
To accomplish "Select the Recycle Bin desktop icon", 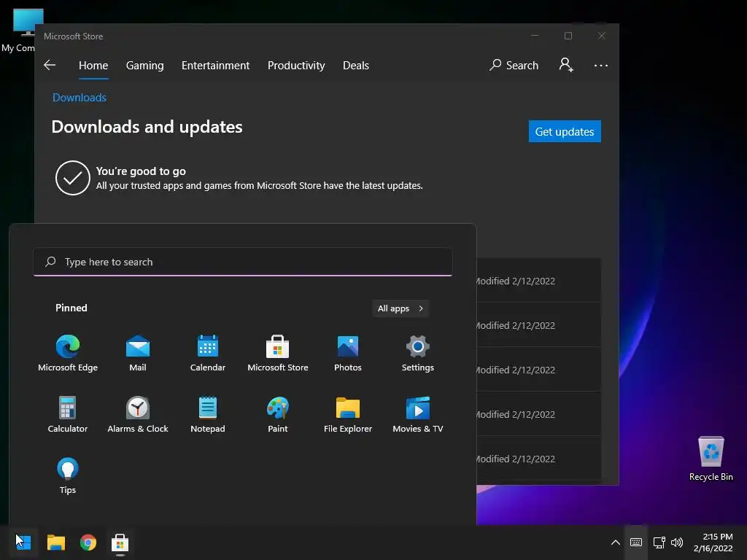I will [711, 459].
